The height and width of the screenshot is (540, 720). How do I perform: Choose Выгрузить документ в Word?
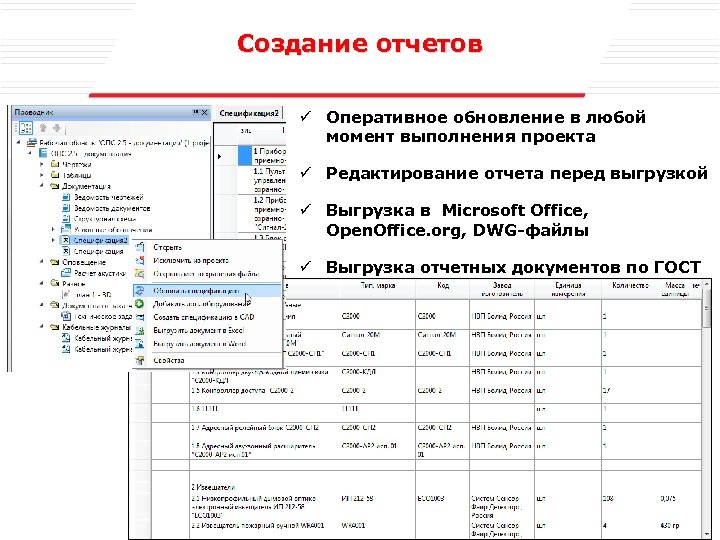(x=200, y=343)
